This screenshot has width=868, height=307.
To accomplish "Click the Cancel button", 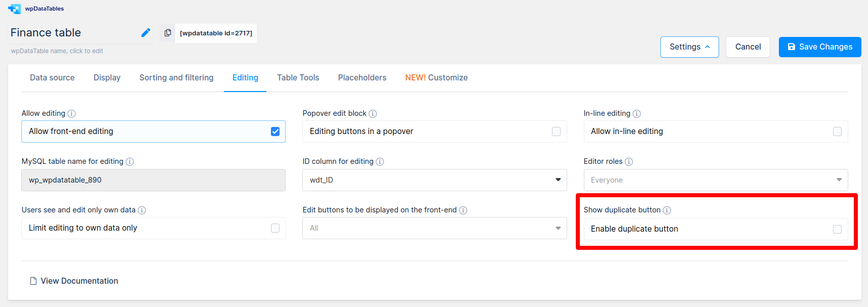I will 748,47.
